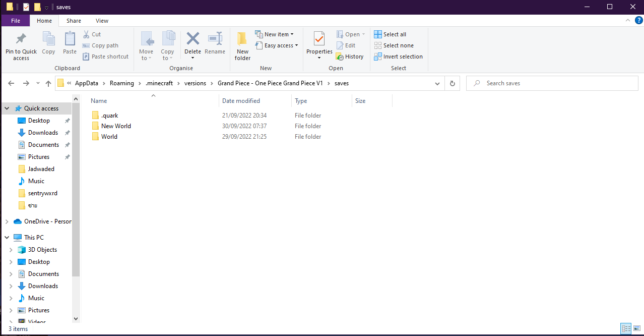Image resolution: width=644 pixels, height=336 pixels.
Task: Click Copy path in ribbon
Action: (100, 45)
